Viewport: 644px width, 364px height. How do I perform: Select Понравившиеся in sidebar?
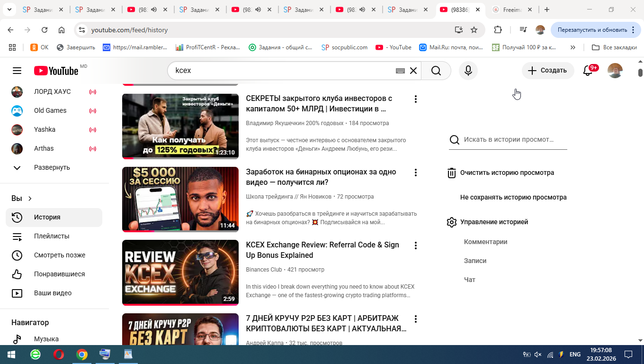point(54,274)
